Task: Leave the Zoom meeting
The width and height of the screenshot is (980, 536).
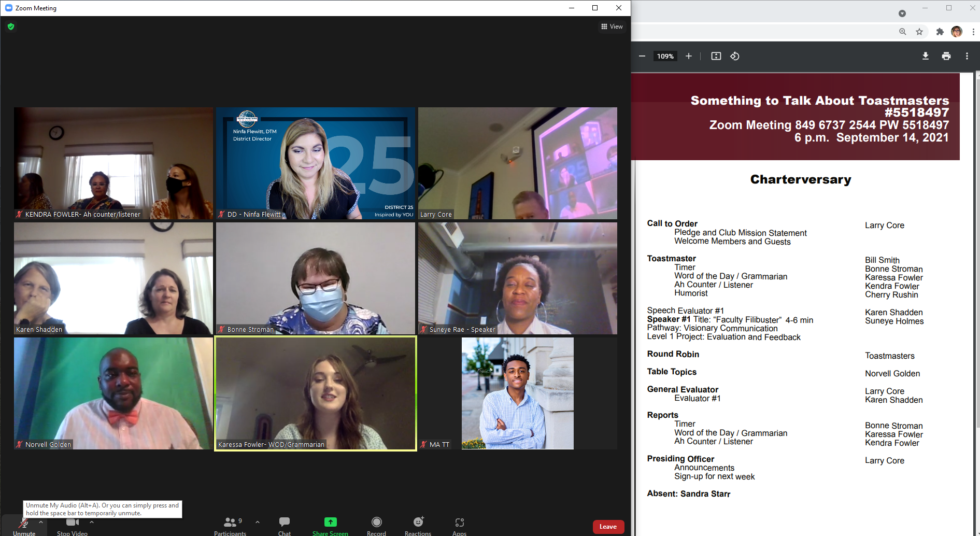Action: click(x=608, y=527)
